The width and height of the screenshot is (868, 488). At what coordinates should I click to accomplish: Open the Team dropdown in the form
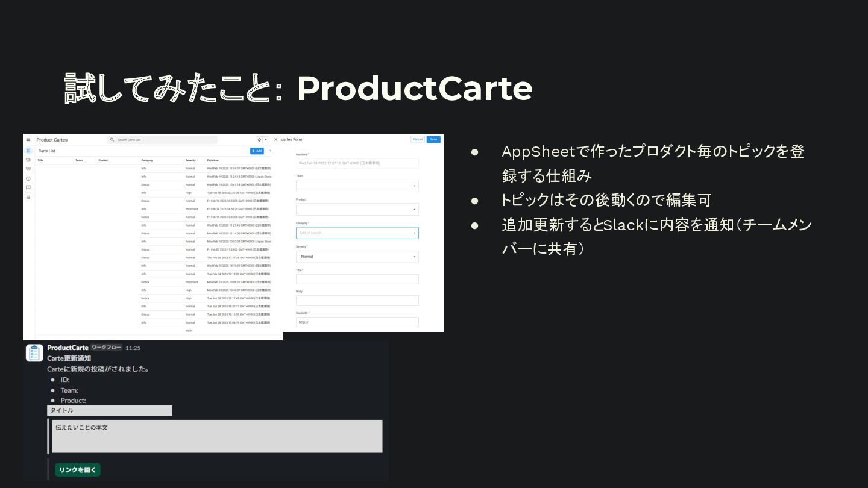(357, 186)
